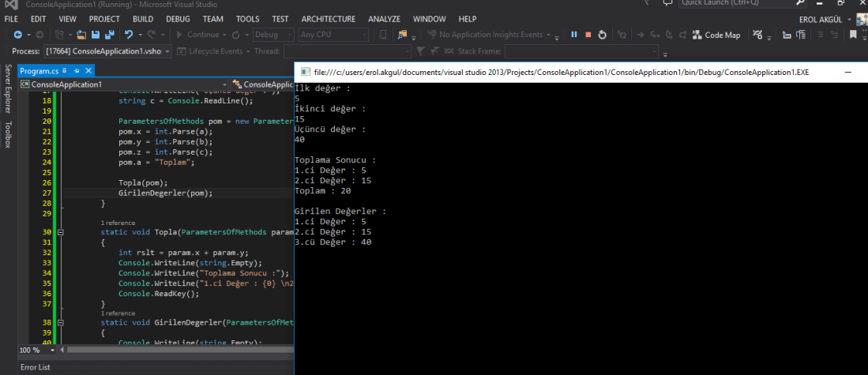Open the Error List panel
This screenshot has width=868, height=375.
[35, 367]
